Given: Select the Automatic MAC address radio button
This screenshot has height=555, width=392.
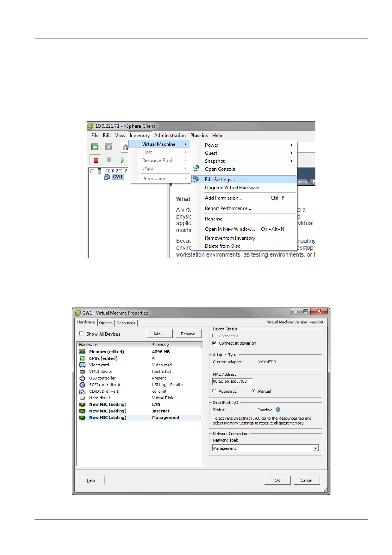Looking at the screenshot, I should tap(214, 391).
